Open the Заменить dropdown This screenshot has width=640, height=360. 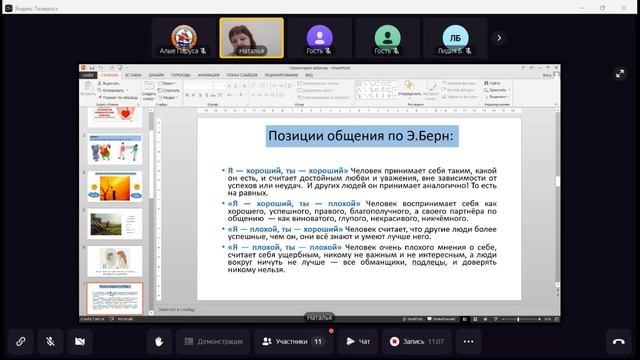497,90
